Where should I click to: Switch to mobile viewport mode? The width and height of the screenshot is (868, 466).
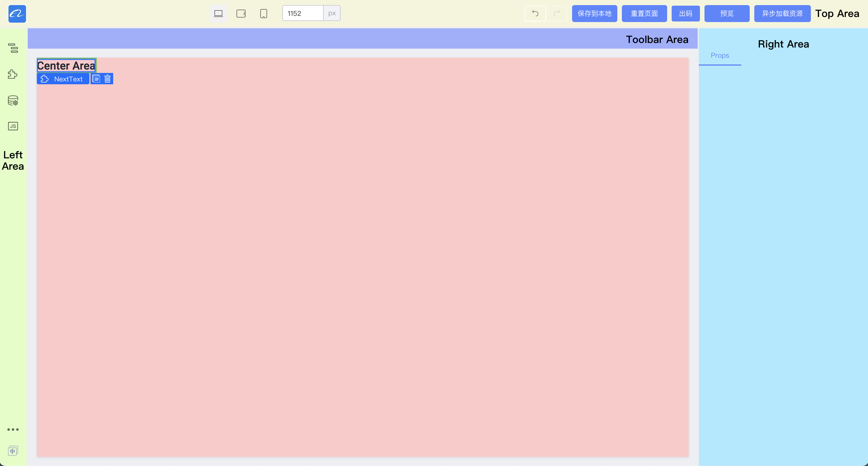point(263,14)
